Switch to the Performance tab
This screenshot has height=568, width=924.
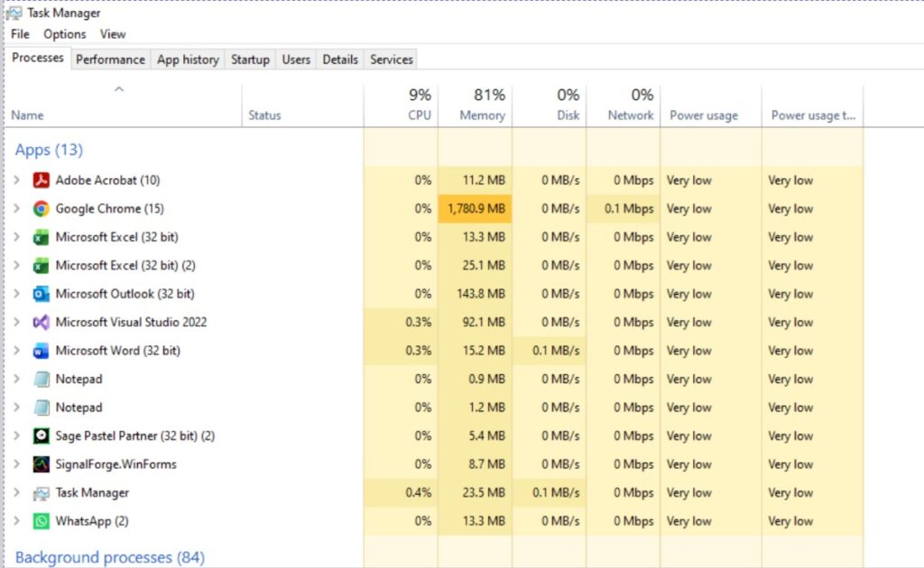[110, 60]
